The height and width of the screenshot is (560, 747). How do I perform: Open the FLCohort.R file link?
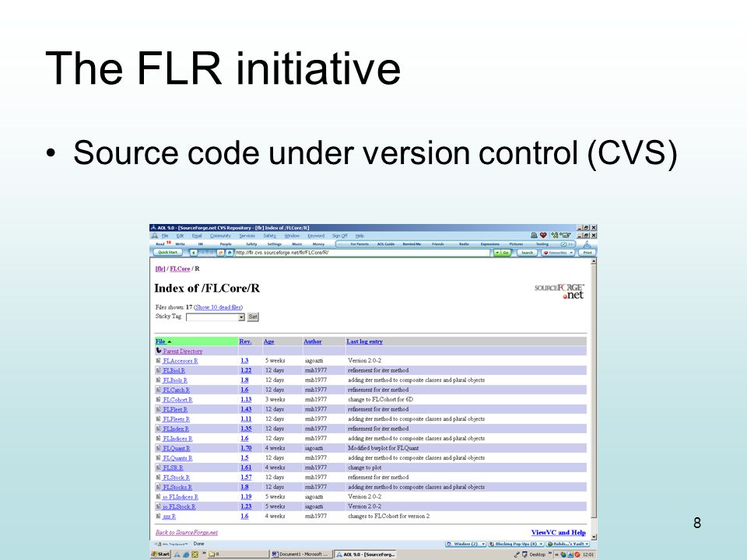(x=177, y=400)
